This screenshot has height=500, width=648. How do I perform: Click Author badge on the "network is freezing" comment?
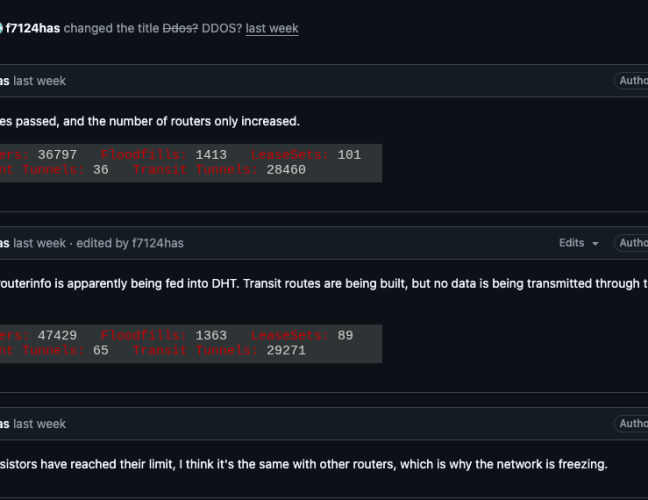pyautogui.click(x=632, y=424)
